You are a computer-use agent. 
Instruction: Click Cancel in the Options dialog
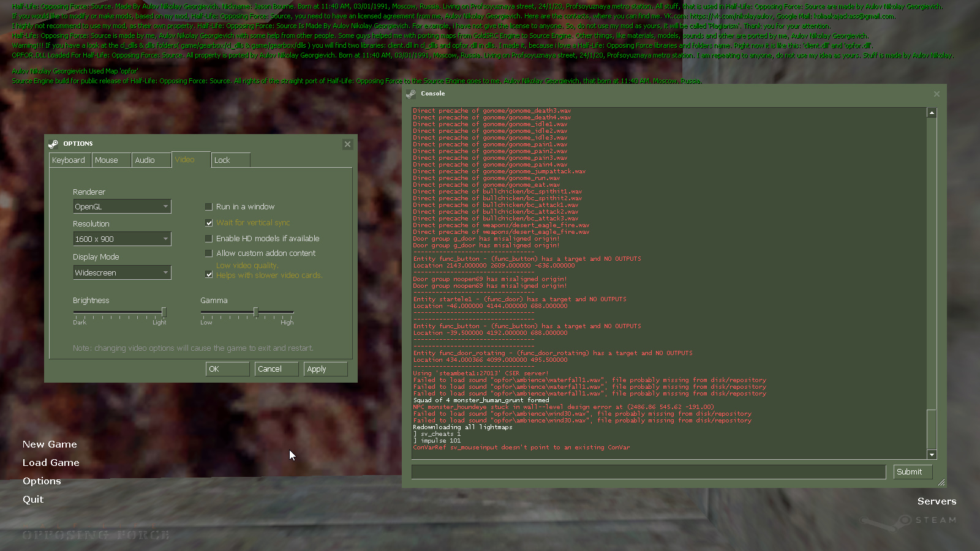click(x=276, y=369)
